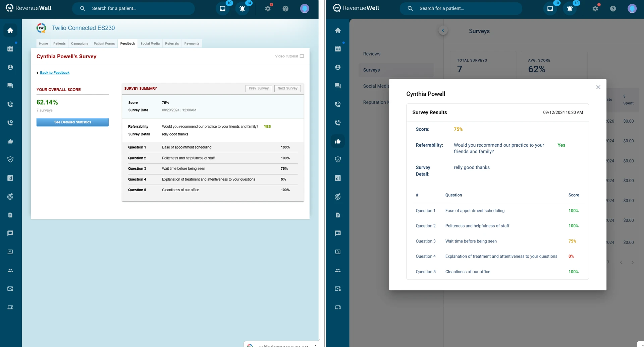Go to next page in surveys table
The image size is (644, 347).
point(632,262)
